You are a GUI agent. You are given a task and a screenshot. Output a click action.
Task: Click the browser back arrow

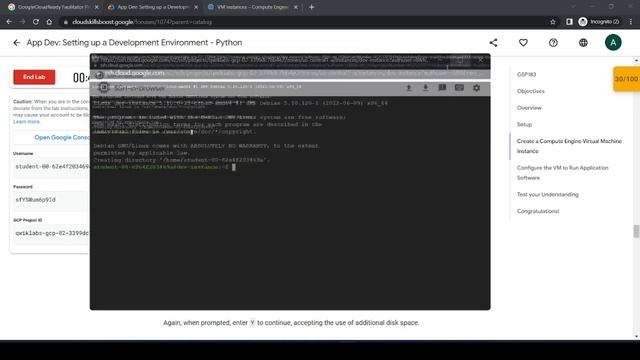pyautogui.click(x=9, y=22)
